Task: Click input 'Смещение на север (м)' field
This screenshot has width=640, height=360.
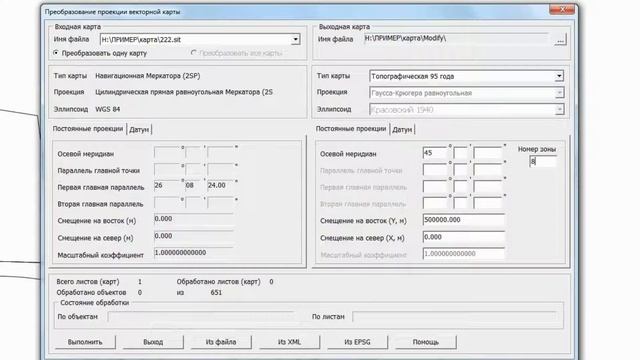Action: 193,236
